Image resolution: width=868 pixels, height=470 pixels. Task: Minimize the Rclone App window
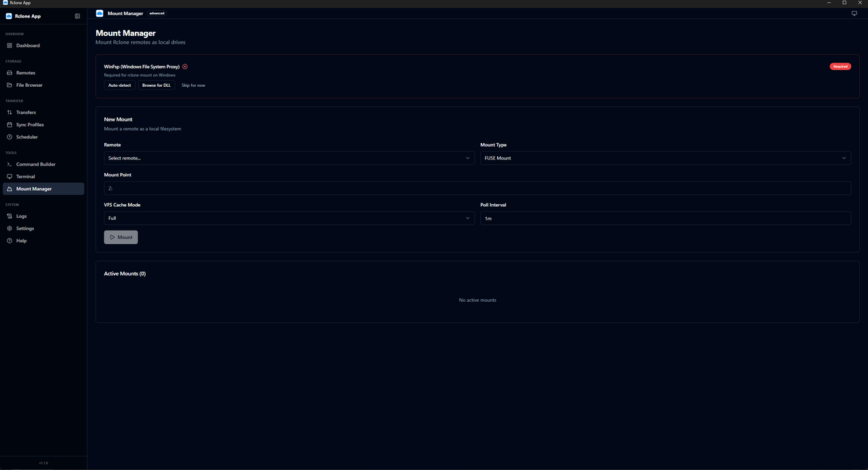829,3
